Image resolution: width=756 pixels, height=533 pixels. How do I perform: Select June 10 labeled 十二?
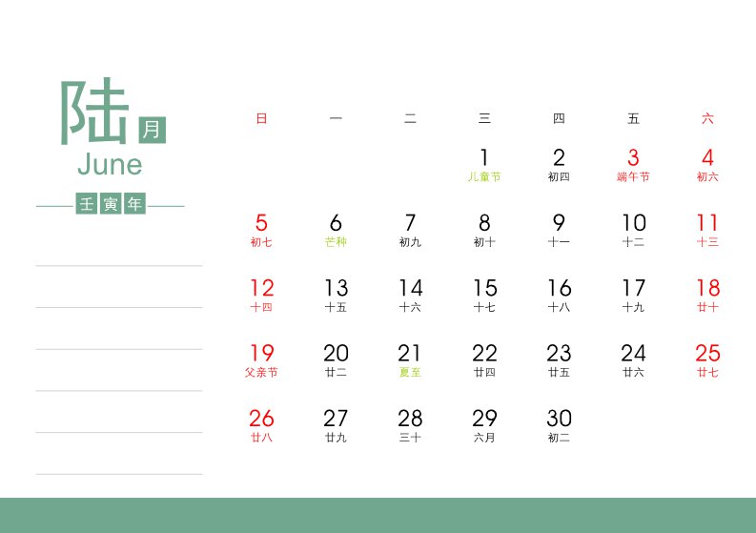click(634, 230)
